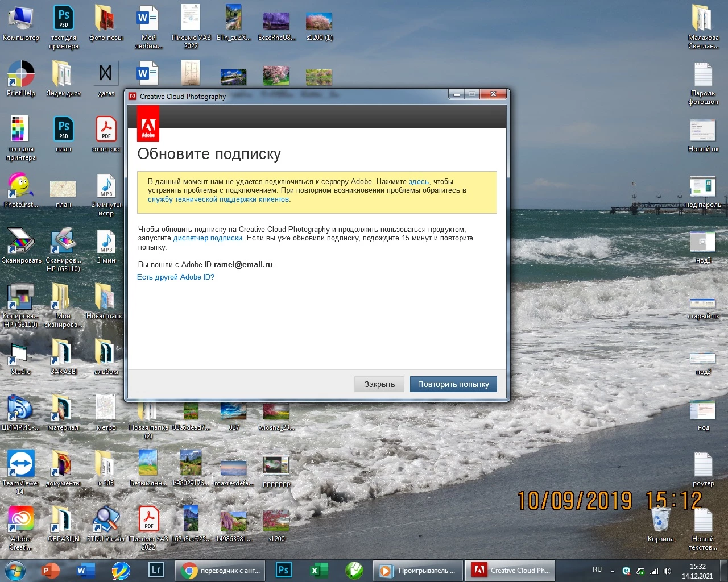Select the "ЗАКАЗЫ" folder shortcut
The width and height of the screenshot is (728, 582).
click(x=63, y=357)
